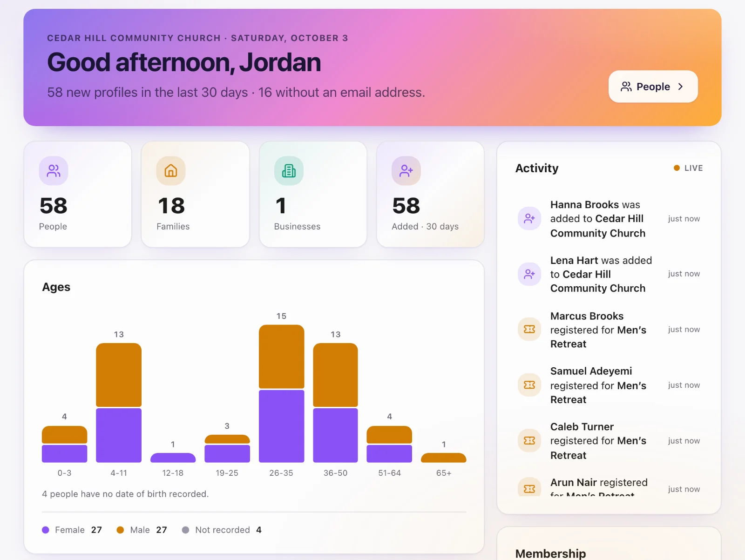The height and width of the screenshot is (560, 745).
Task: Click the purple Female legend dot
Action: pyautogui.click(x=46, y=530)
